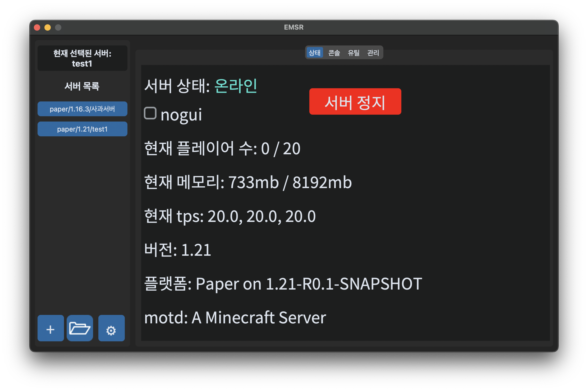This screenshot has width=588, height=391.
Task: Click the 온라인 status text
Action: click(x=235, y=86)
